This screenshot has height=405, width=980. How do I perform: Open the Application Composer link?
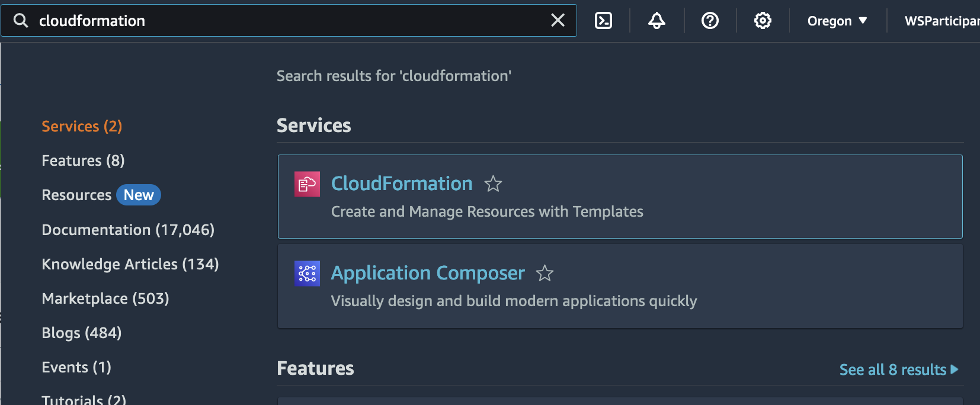click(x=428, y=273)
